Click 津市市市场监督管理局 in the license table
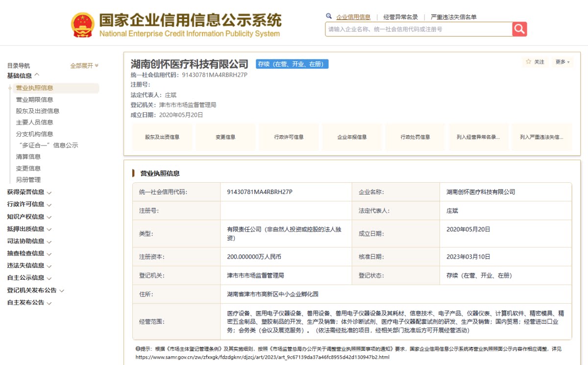This screenshot has width=588, height=365. click(255, 275)
